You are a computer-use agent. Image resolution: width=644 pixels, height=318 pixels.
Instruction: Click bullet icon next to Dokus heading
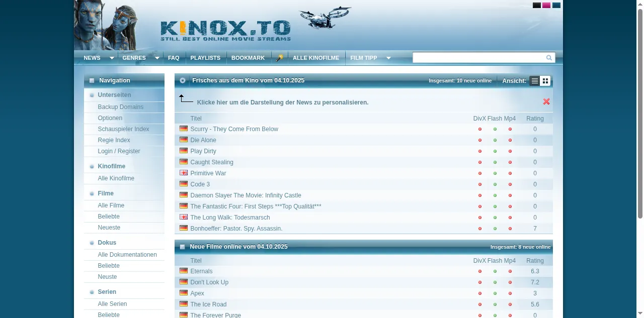click(92, 243)
